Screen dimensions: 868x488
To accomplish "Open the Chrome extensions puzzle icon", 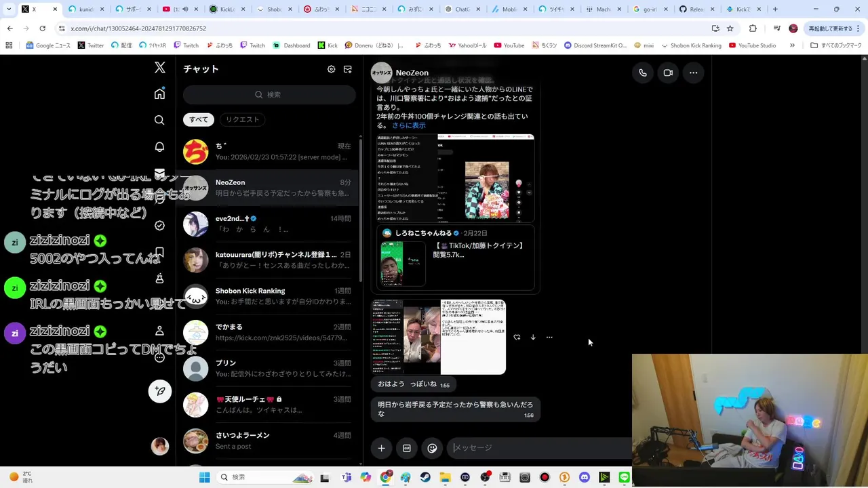I will coord(753,28).
